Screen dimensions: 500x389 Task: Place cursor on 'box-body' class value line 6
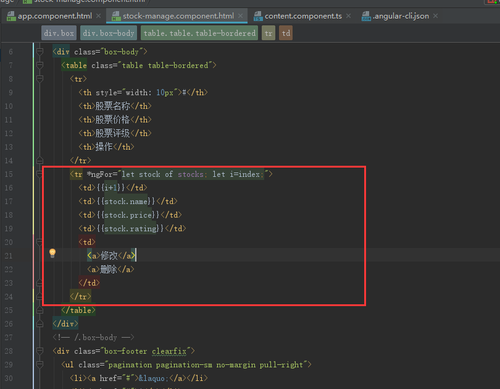(x=121, y=52)
